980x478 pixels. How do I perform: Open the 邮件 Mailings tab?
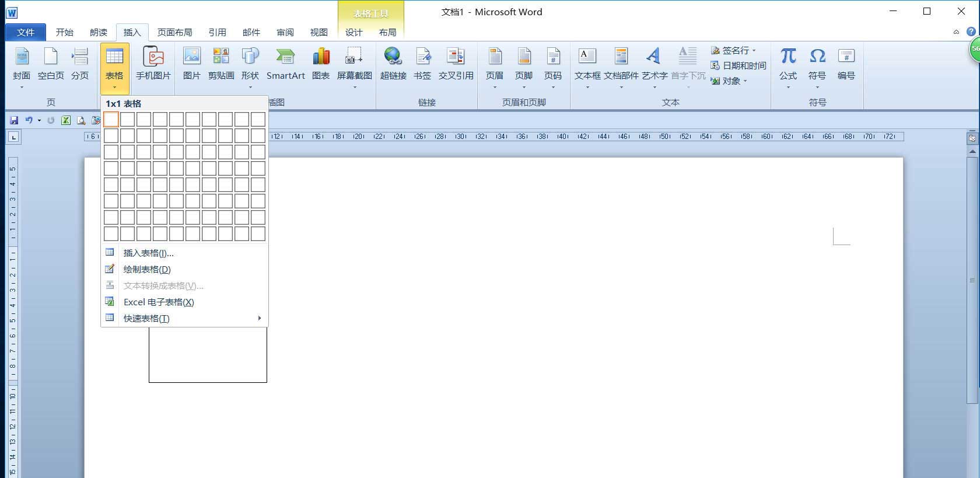(x=251, y=32)
